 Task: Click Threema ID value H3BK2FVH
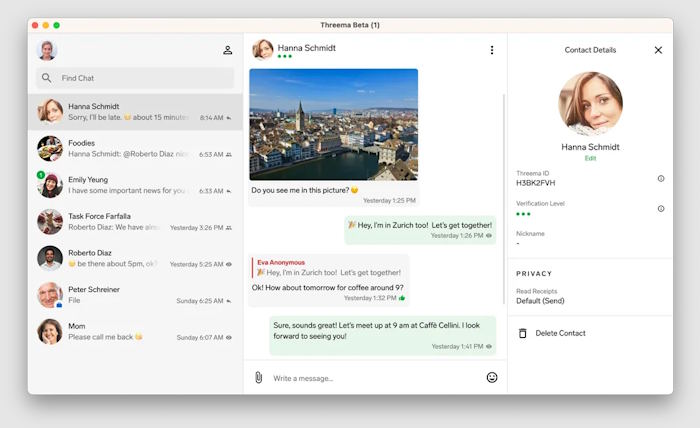pos(536,183)
